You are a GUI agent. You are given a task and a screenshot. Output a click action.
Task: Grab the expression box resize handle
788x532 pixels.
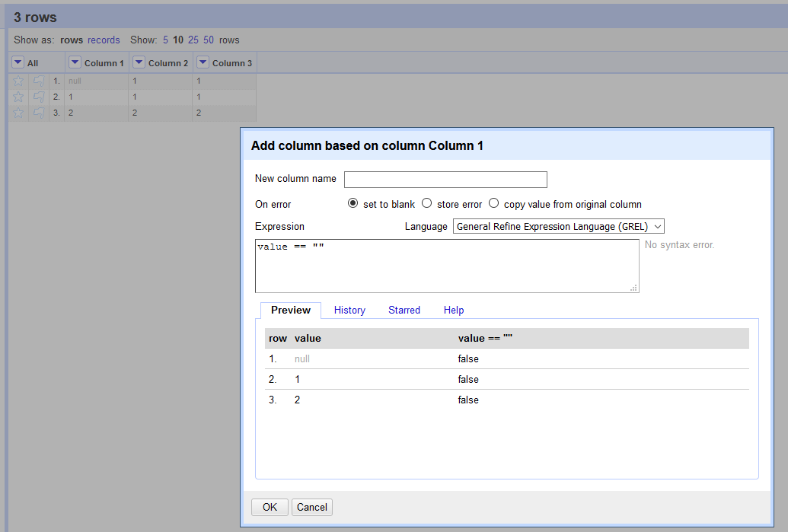[633, 288]
